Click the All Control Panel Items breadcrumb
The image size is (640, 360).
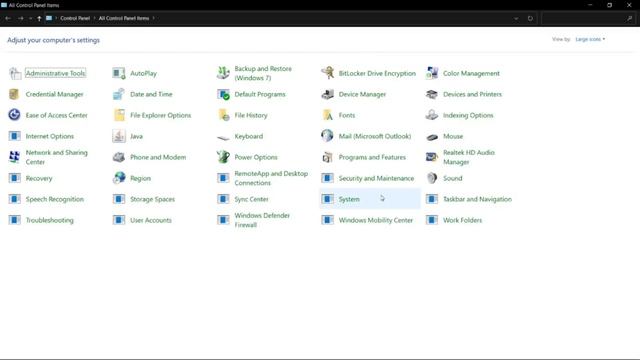coord(124,18)
